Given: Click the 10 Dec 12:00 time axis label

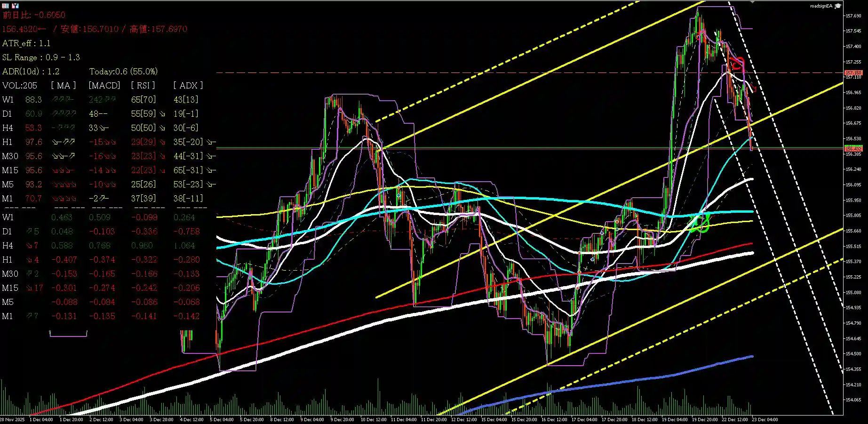Looking at the screenshot, I should [373, 419].
